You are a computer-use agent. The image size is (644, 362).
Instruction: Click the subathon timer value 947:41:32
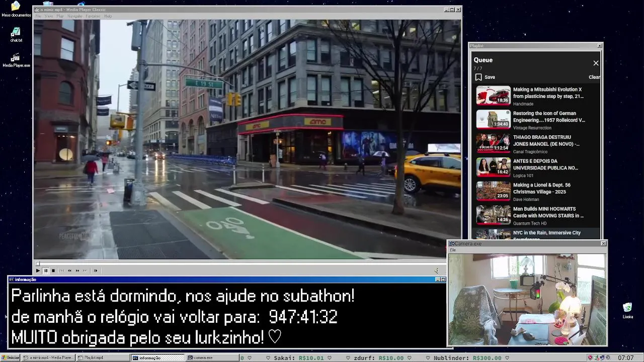tap(303, 317)
